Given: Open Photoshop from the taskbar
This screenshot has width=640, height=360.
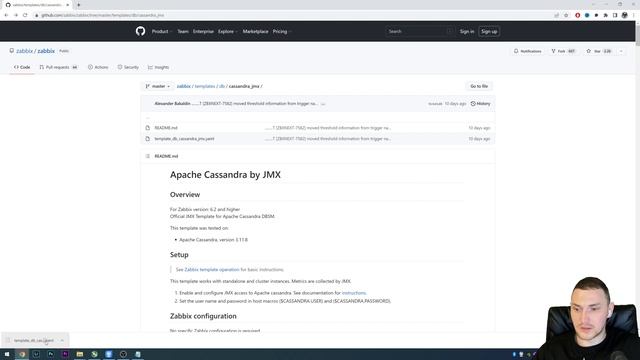Looking at the screenshot, I should (51, 354).
